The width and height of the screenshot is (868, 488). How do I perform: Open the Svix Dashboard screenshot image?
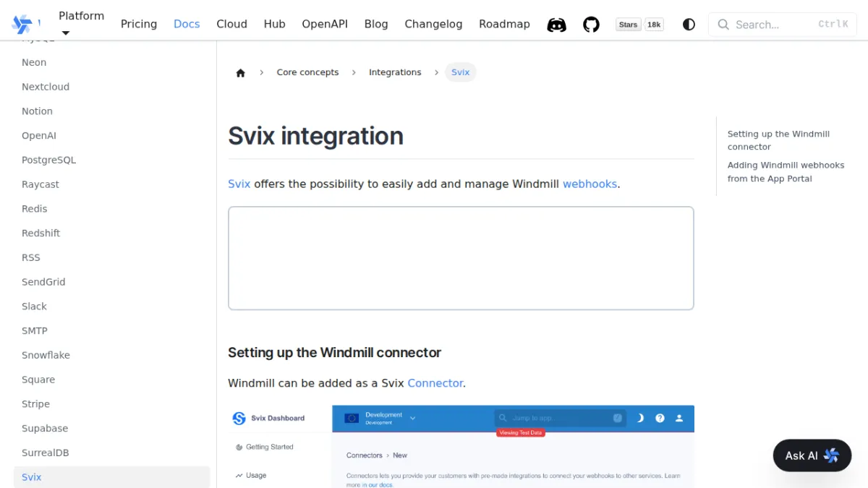[461, 446]
